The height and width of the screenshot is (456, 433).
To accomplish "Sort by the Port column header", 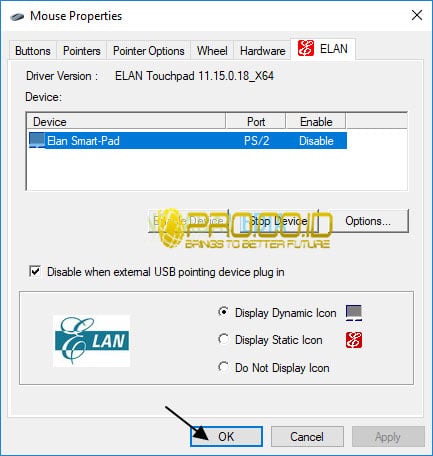I will [x=256, y=121].
